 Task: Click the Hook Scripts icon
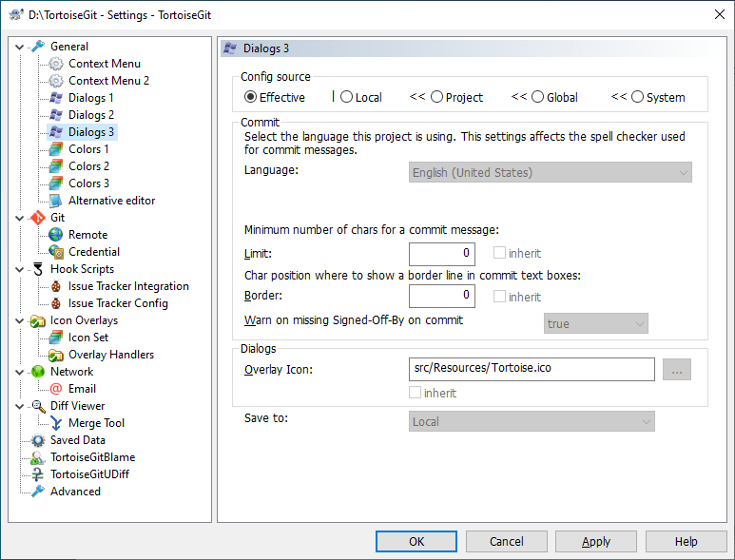pos(38,269)
